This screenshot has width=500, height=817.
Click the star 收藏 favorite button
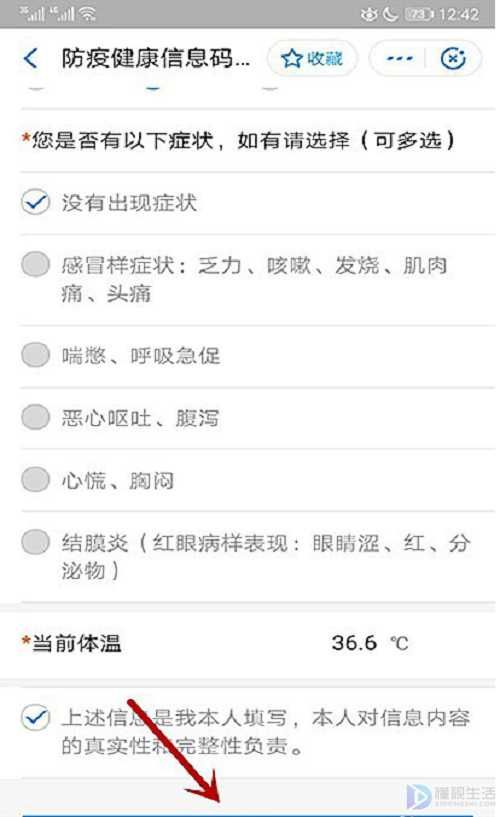pyautogui.click(x=312, y=58)
